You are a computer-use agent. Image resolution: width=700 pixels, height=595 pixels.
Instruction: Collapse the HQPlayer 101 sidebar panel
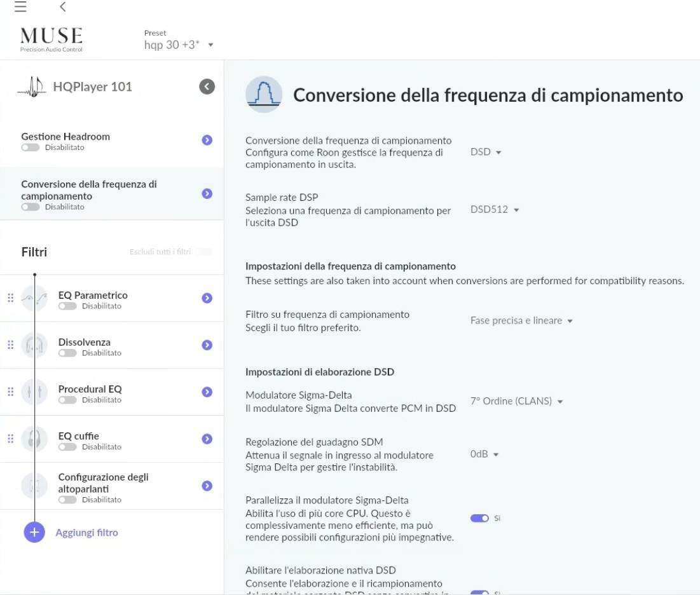click(x=207, y=86)
